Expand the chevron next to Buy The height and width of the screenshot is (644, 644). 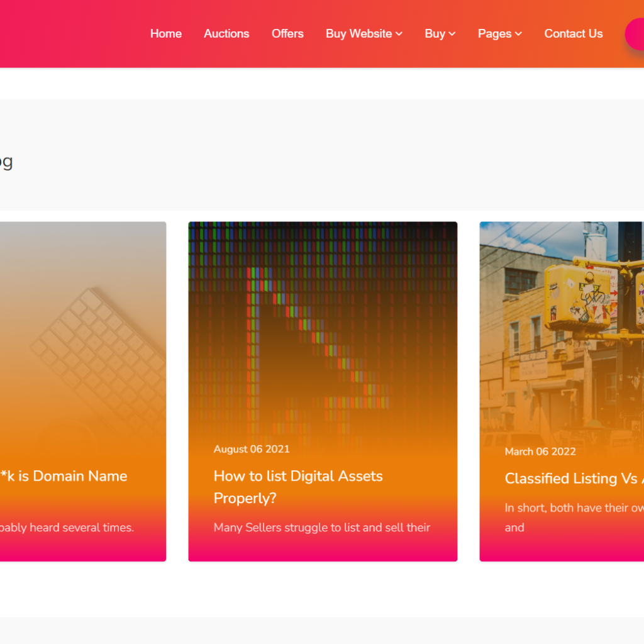click(x=452, y=35)
